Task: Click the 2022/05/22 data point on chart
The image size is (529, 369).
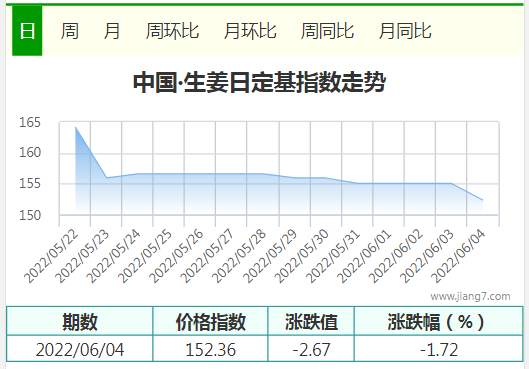Action: [75, 127]
